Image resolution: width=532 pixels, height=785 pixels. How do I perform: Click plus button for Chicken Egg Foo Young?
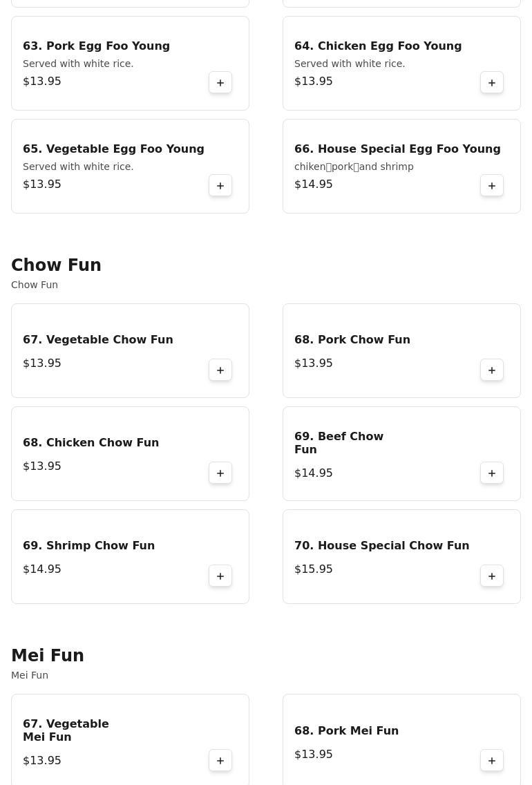pyautogui.click(x=492, y=83)
